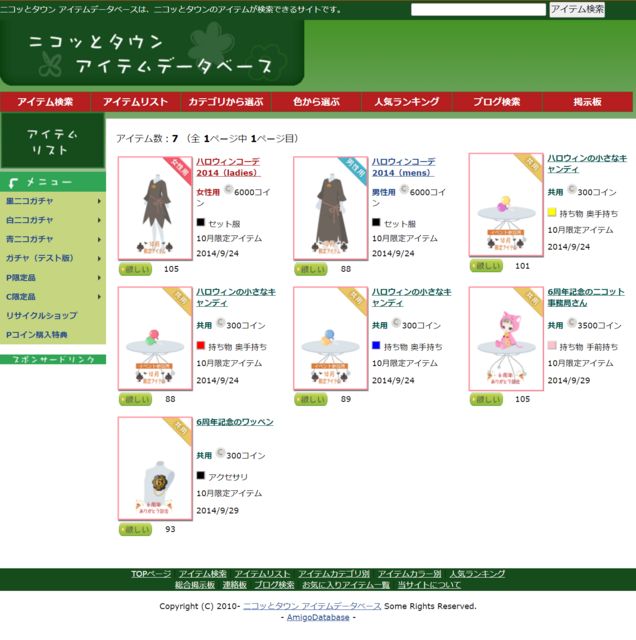Open red ハロウィンの小さなキャンディ link
The image size is (636, 640).
236,297
